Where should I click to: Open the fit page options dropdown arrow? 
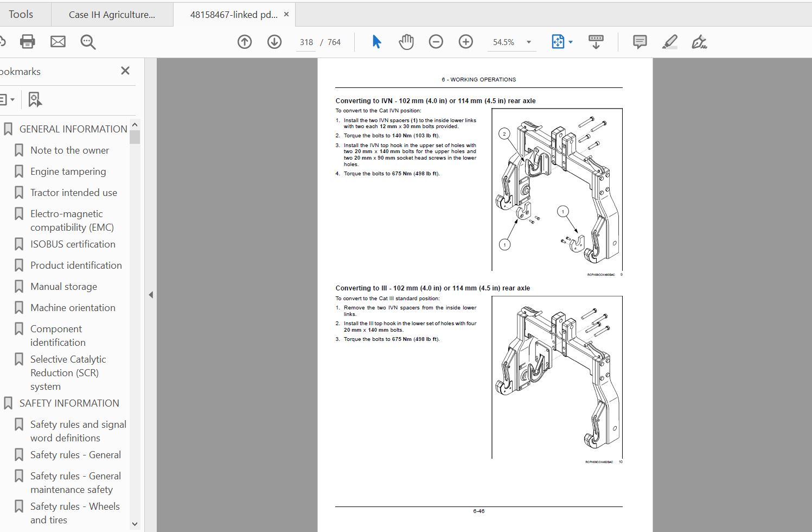(571, 42)
